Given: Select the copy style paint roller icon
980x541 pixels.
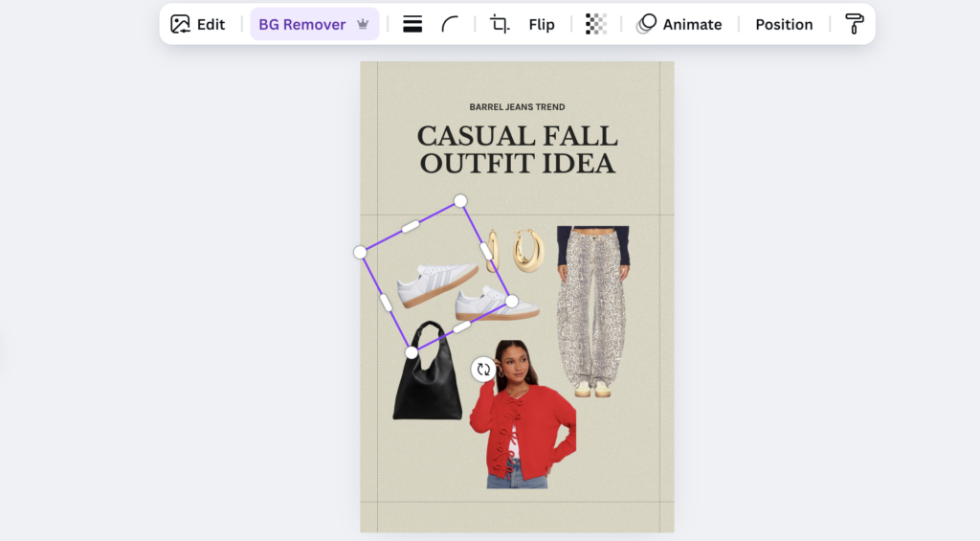Looking at the screenshot, I should [x=854, y=24].
